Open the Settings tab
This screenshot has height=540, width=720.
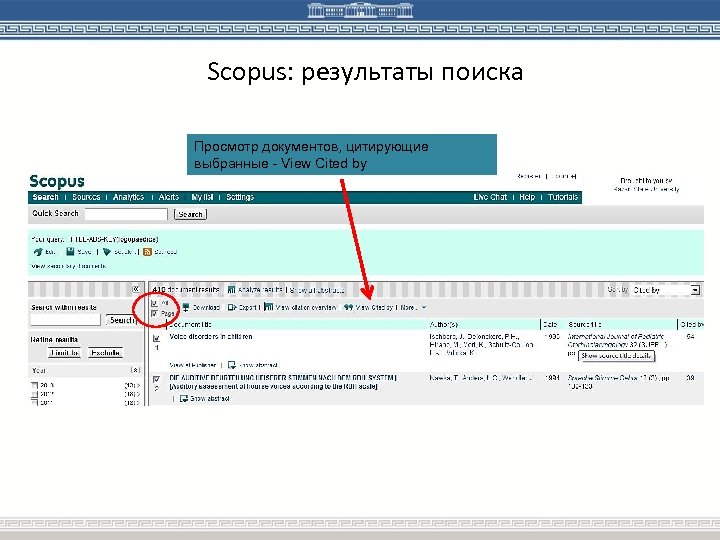point(240,197)
